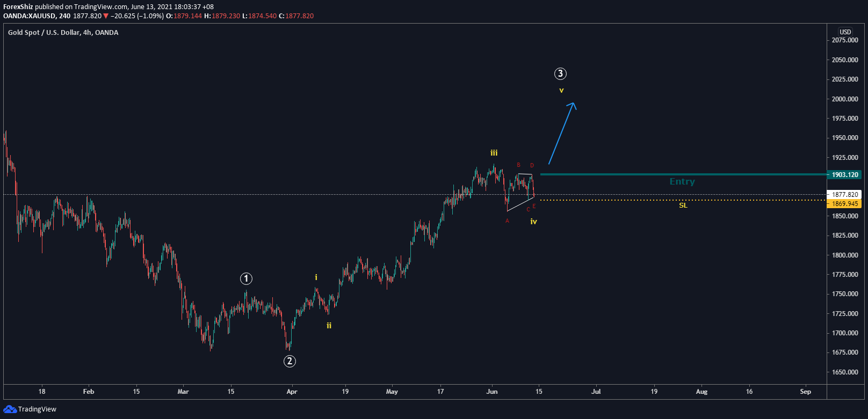Click the 1925.000 price axis label

click(845, 158)
